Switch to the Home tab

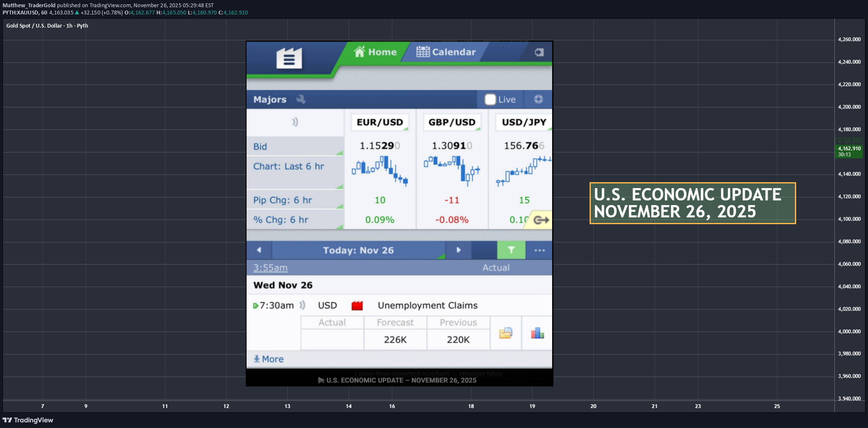(x=376, y=52)
